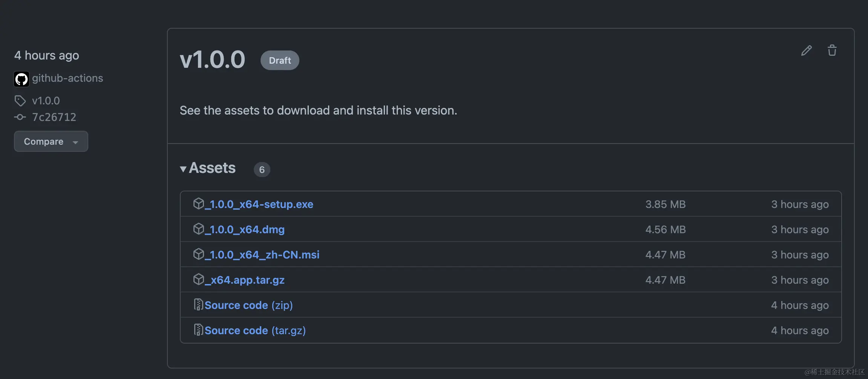868x379 pixels.
Task: Download _1.0.0_x64-setup.exe asset
Action: 259,204
